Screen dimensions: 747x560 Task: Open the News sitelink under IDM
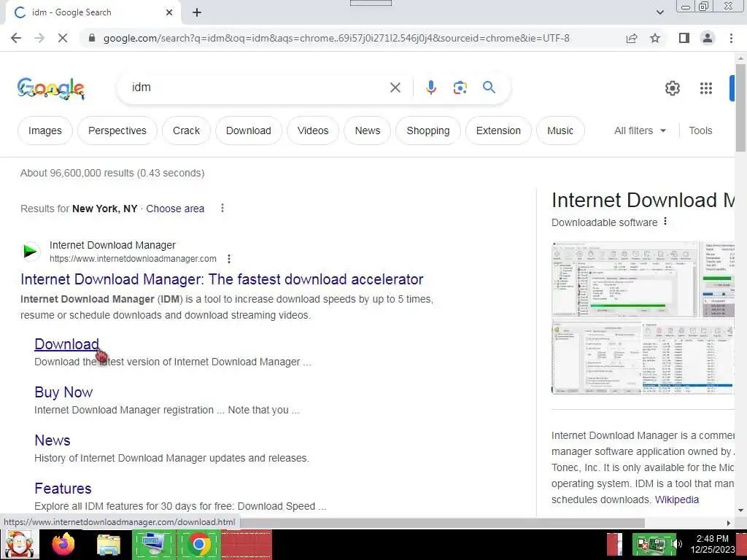coord(53,440)
